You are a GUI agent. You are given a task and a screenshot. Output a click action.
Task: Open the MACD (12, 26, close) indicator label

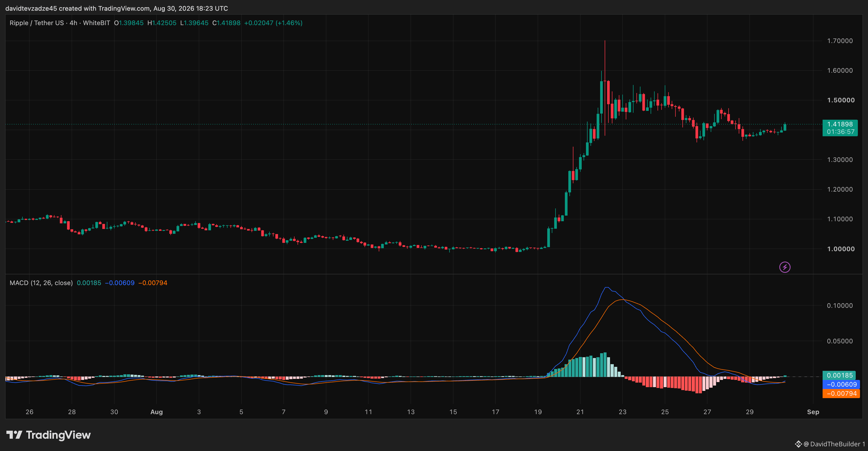pos(41,283)
